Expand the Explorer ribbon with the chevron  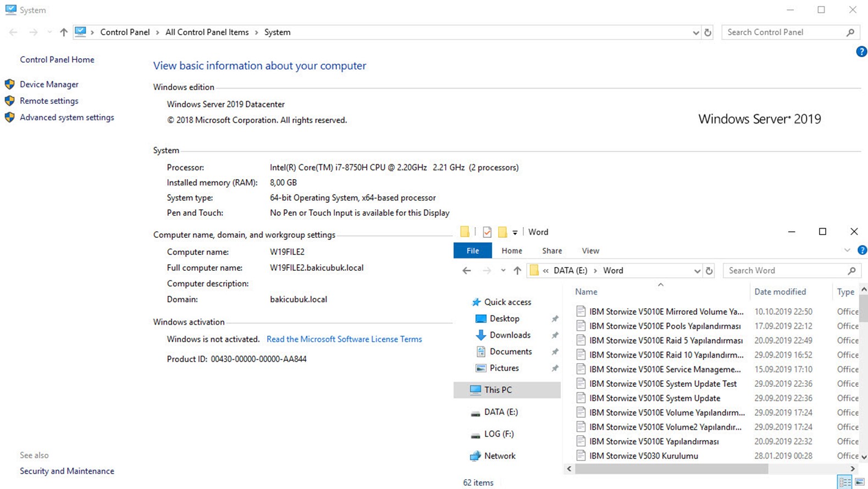[x=847, y=251]
